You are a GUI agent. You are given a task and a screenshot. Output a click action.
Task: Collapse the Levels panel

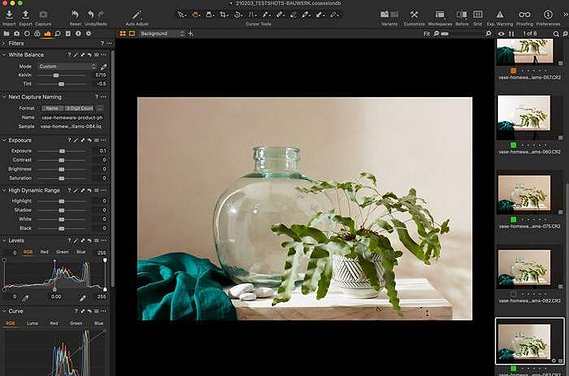[x=4, y=240]
